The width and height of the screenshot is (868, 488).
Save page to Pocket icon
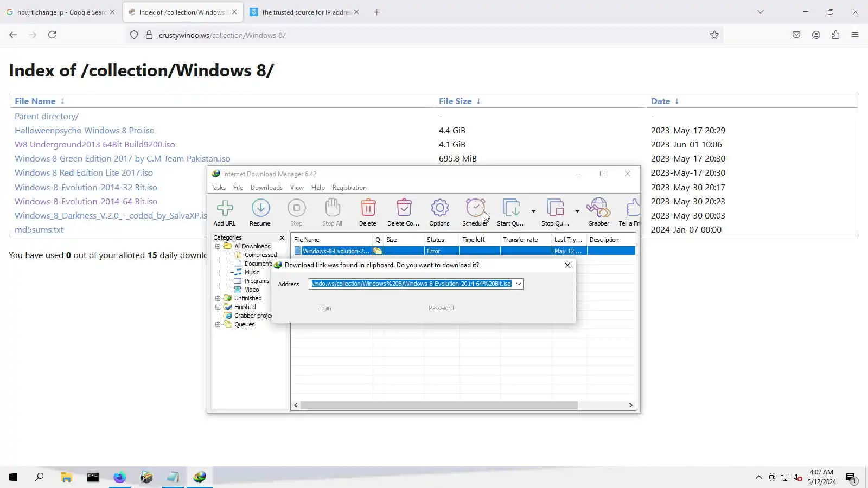[796, 35]
